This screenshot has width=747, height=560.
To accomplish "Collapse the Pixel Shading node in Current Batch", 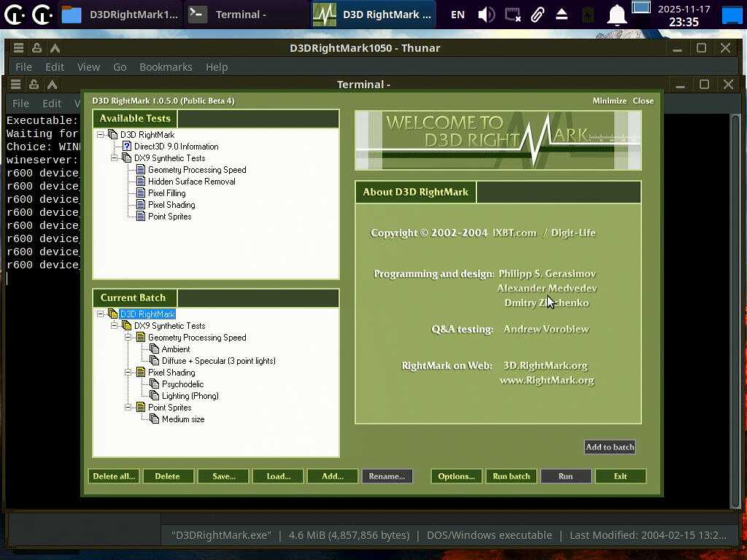I will 128,373.
